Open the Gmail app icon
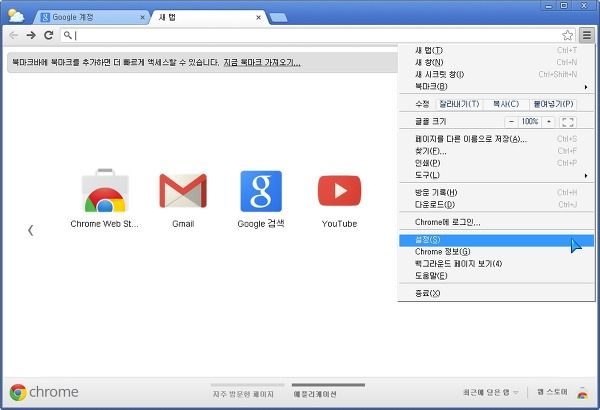This screenshot has width=600, height=410. click(183, 191)
